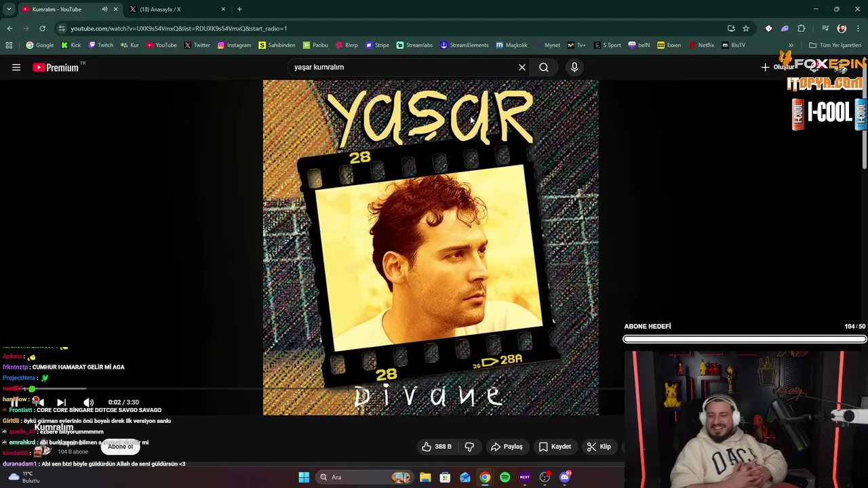
Task: Open the browser extensions puzzle icon
Action: coord(802,28)
